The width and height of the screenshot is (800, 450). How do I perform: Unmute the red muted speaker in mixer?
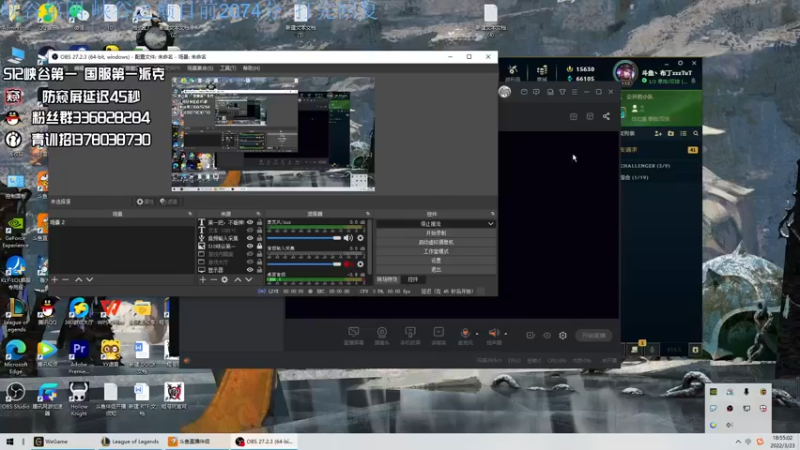(348, 264)
